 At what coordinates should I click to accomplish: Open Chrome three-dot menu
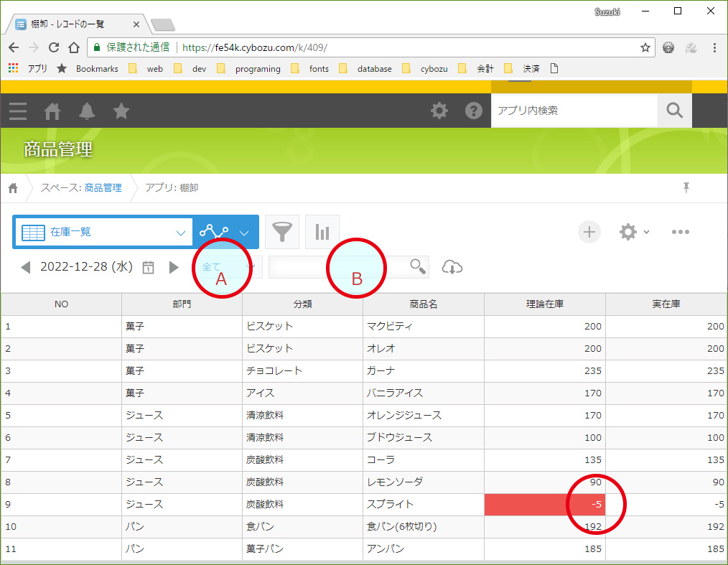(714, 47)
